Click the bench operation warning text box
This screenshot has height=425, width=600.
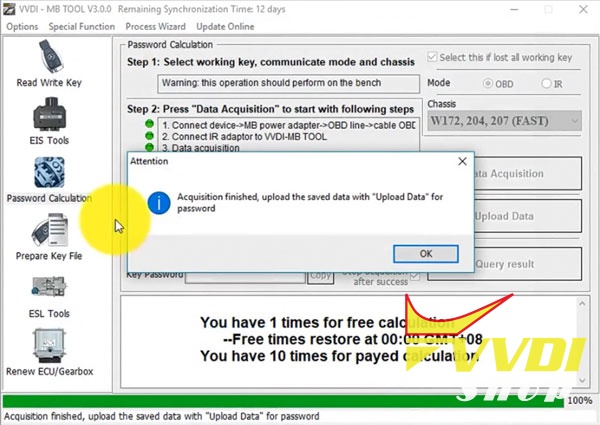click(289, 83)
